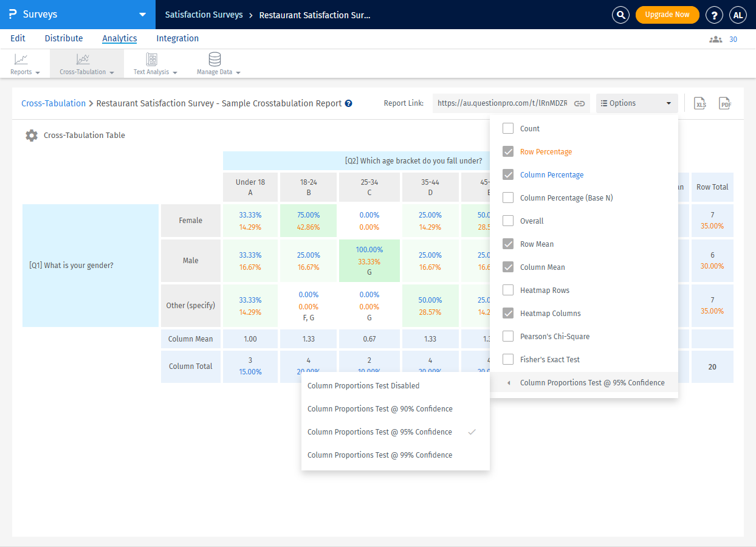Copy report link using chain icon

pos(580,103)
